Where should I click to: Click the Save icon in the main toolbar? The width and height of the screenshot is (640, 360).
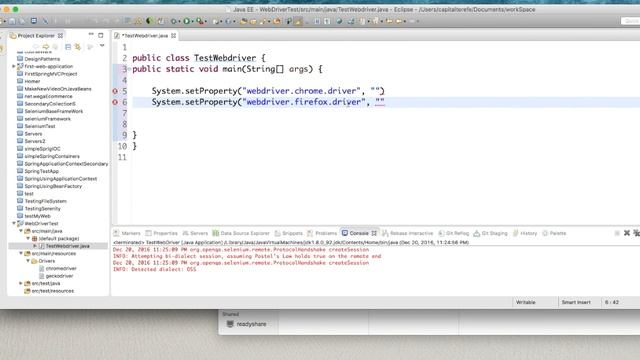pos(12,21)
